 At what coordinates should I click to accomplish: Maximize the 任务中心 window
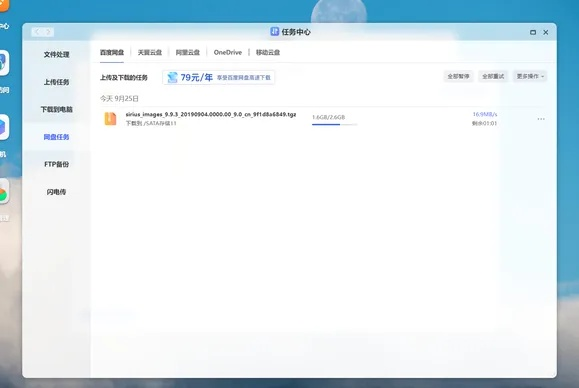533,32
